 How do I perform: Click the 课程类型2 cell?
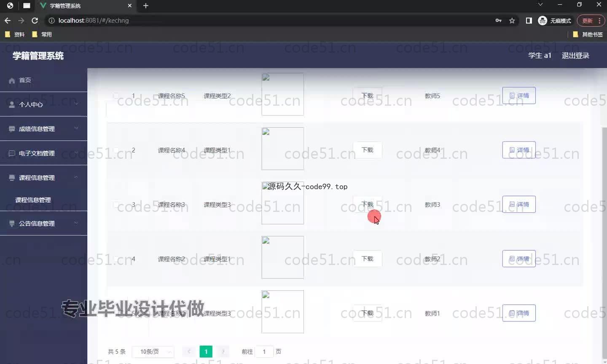point(217,96)
